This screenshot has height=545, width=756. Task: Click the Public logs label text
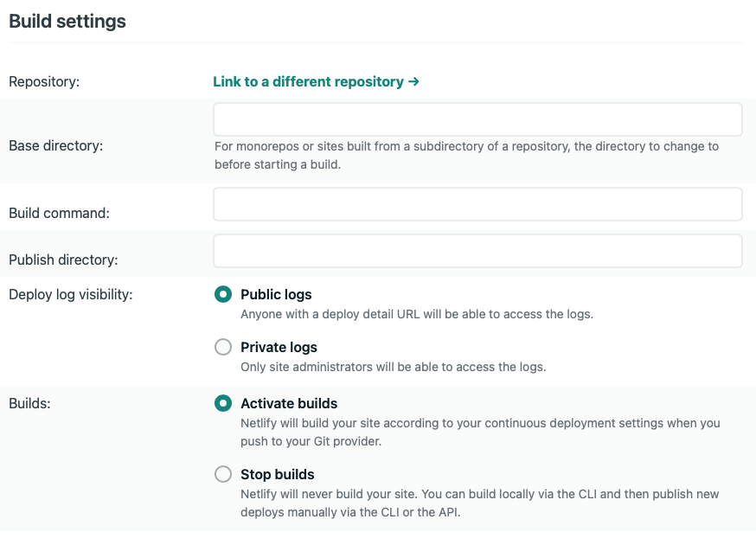pyautogui.click(x=276, y=295)
